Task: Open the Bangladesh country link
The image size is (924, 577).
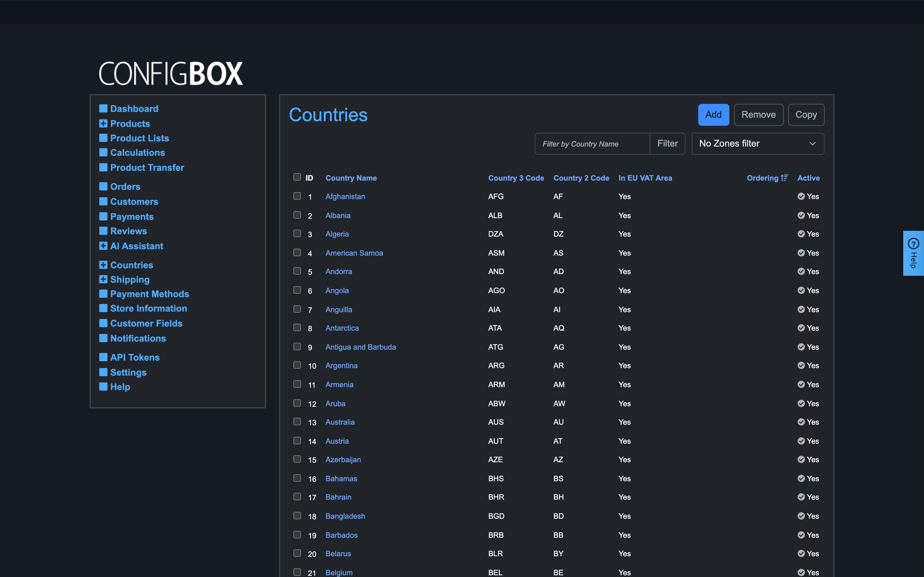Action: coord(345,516)
